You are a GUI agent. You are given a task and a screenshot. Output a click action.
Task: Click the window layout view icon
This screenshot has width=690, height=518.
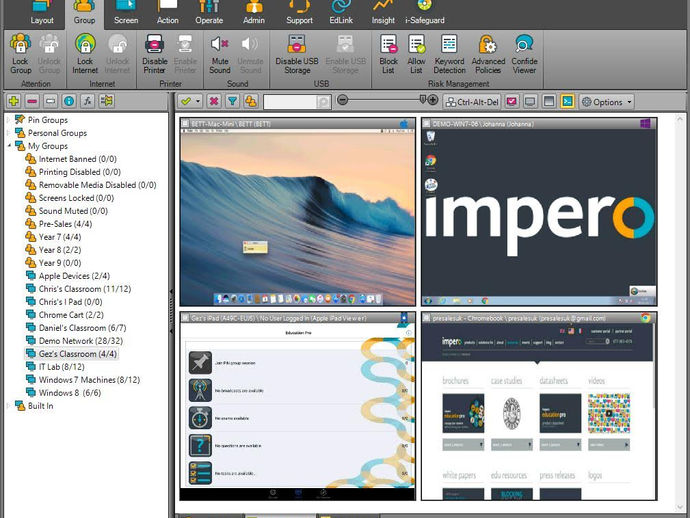click(x=549, y=102)
